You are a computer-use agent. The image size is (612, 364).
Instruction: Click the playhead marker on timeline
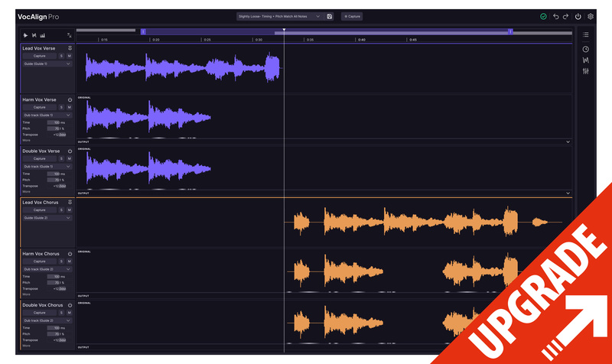pos(284,30)
